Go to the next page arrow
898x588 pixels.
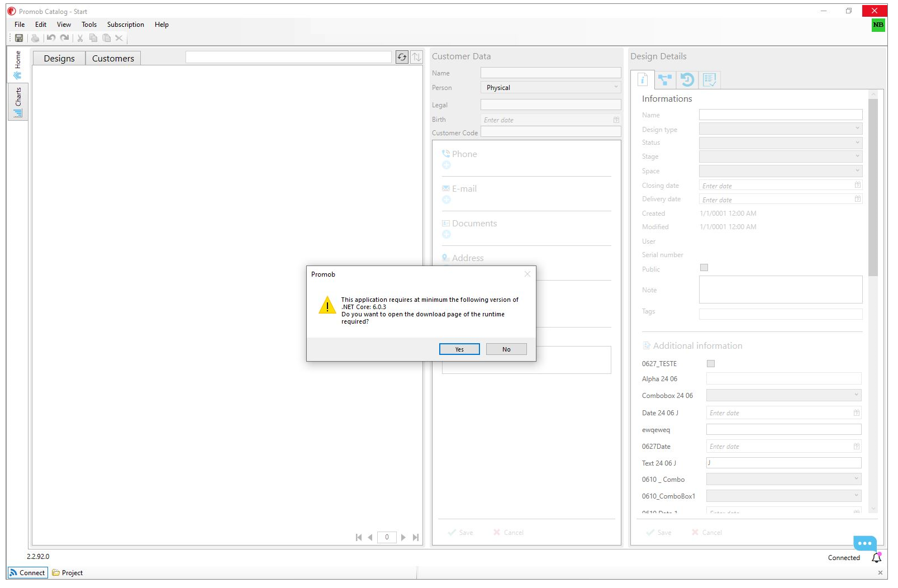[x=403, y=538]
